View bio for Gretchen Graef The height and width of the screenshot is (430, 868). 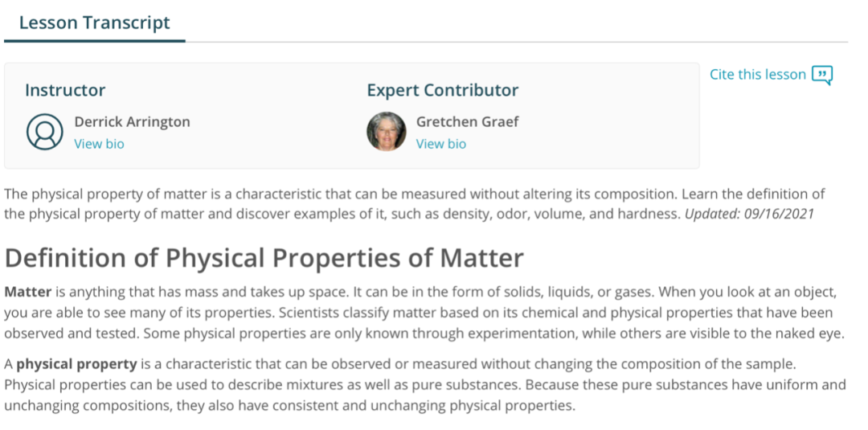click(441, 144)
